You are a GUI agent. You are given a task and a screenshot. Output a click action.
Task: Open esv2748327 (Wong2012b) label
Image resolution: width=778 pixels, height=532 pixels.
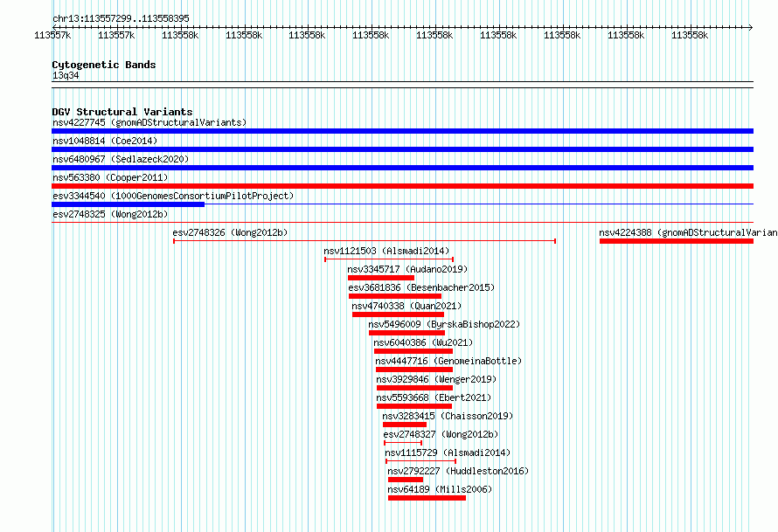(x=441, y=434)
